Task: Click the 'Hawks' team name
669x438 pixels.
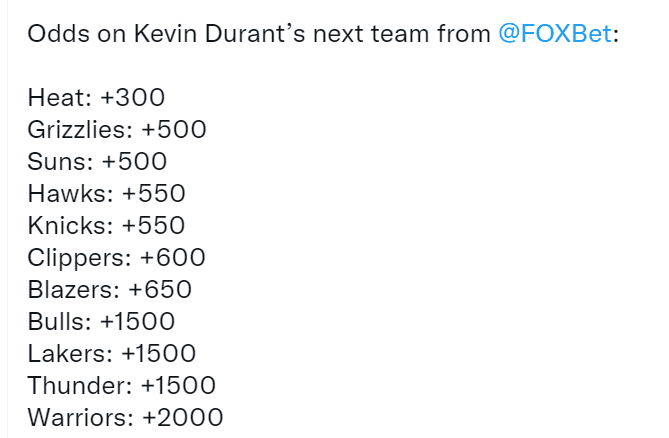Action: tap(67, 194)
